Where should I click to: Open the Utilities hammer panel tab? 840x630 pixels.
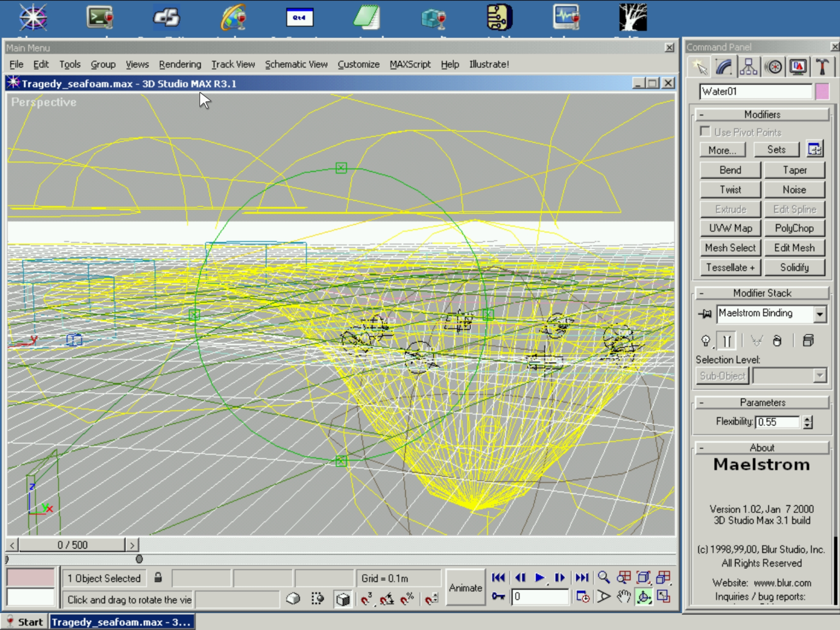pos(822,67)
